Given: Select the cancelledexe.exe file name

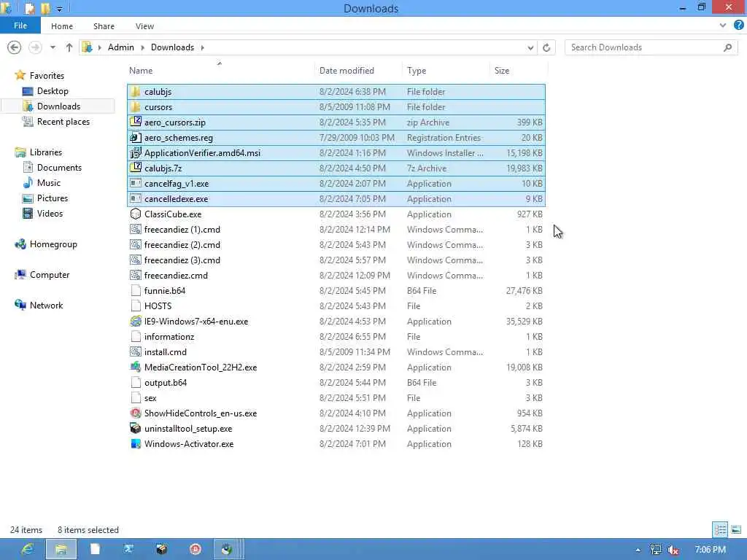Looking at the screenshot, I should pyautogui.click(x=177, y=199).
